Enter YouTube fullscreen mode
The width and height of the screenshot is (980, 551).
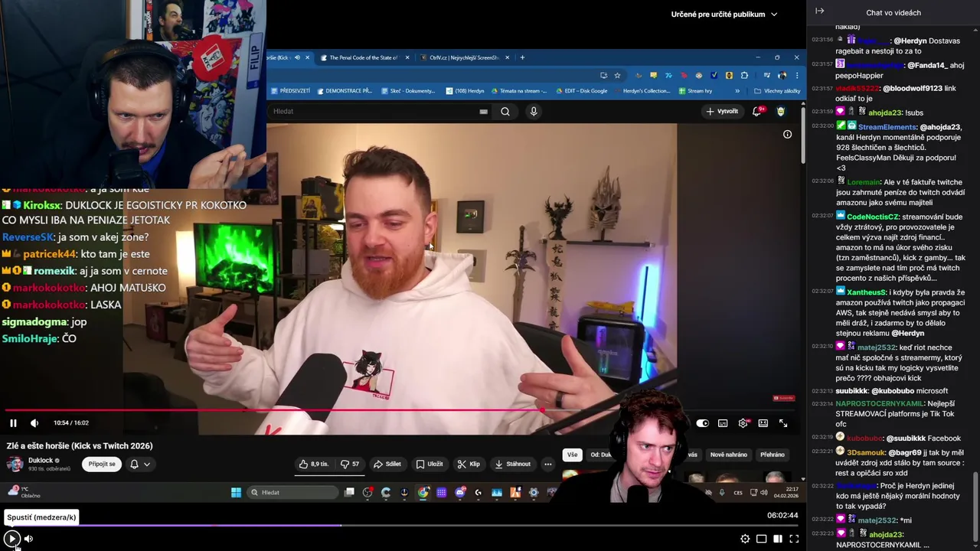[x=783, y=423]
